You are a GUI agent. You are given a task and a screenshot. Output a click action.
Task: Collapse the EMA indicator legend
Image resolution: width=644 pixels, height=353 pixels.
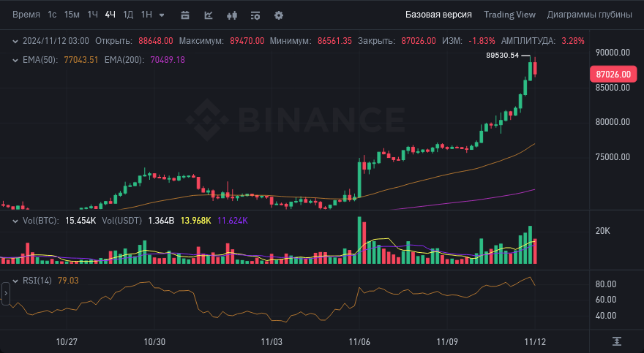[15, 60]
